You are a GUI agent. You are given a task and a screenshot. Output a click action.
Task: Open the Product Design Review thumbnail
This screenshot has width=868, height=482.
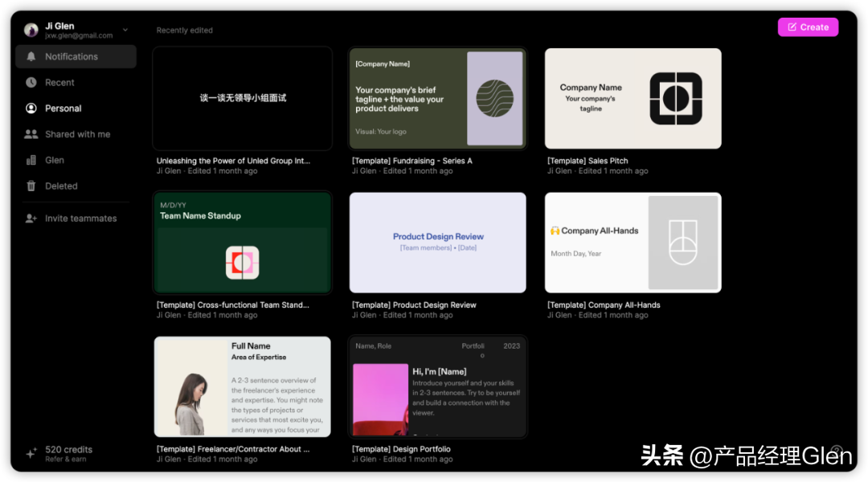point(437,243)
